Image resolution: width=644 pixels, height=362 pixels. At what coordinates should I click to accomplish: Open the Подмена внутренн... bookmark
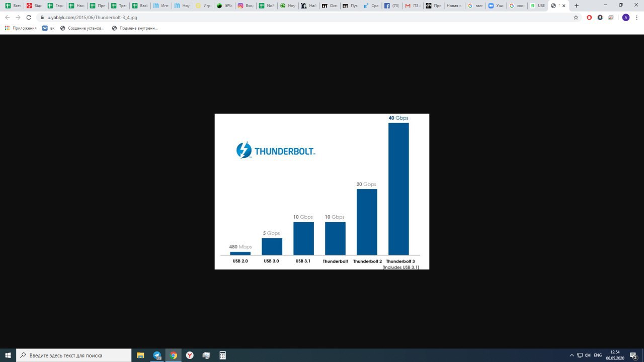point(135,28)
